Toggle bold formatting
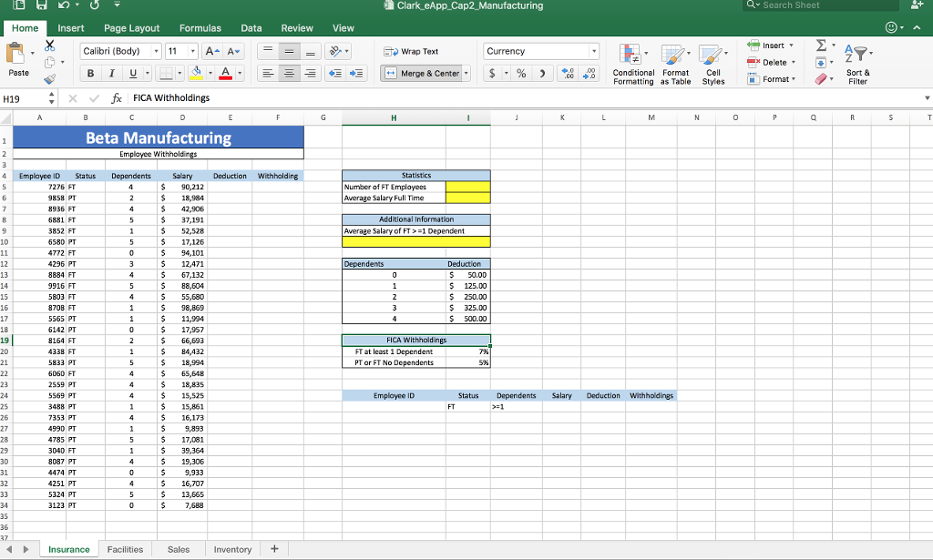 click(x=89, y=71)
